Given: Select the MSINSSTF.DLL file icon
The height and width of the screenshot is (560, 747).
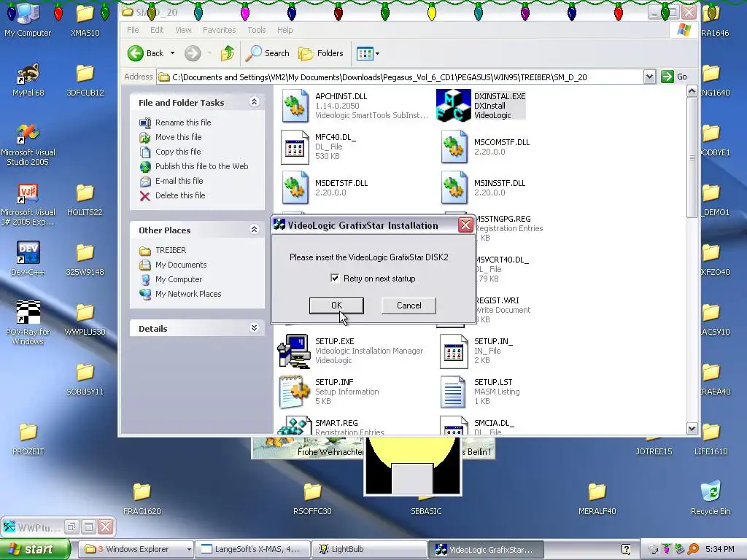Looking at the screenshot, I should point(454,187).
